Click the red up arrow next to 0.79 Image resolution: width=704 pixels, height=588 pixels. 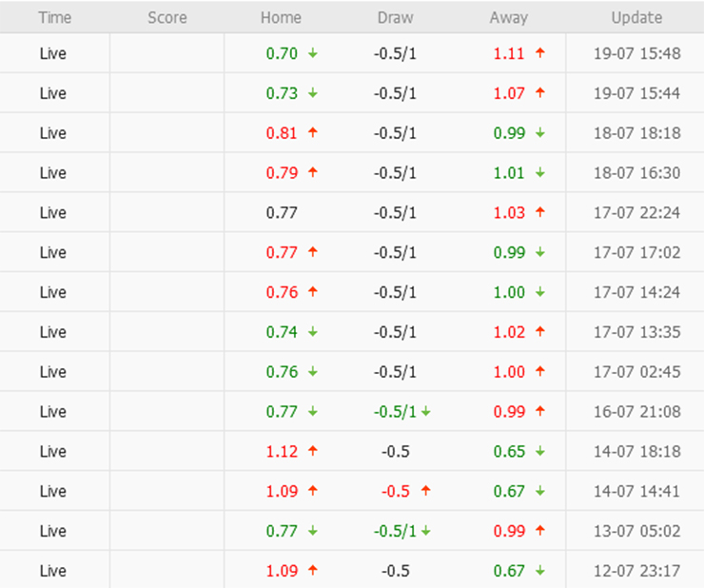coord(313,173)
